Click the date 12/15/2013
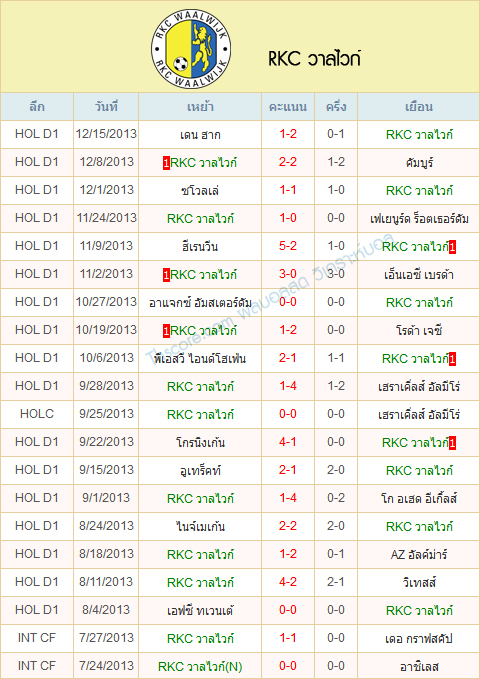Image resolution: width=480 pixels, height=679 pixels. point(107,134)
